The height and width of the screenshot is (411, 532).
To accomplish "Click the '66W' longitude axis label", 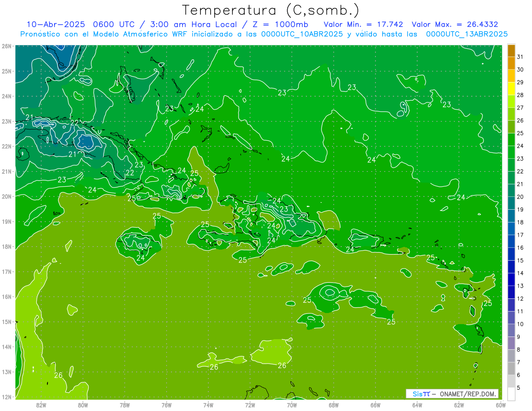I will coord(376,405).
